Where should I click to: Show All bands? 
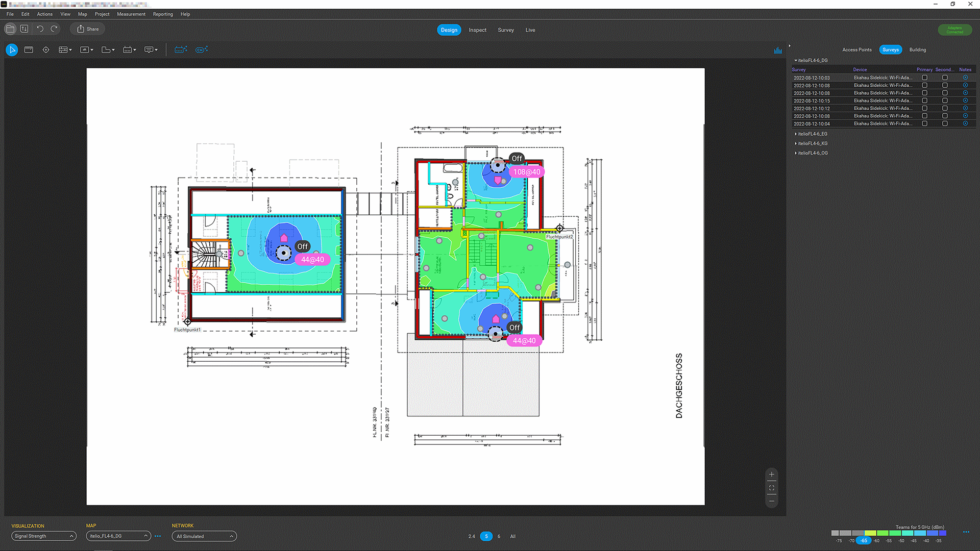point(513,536)
